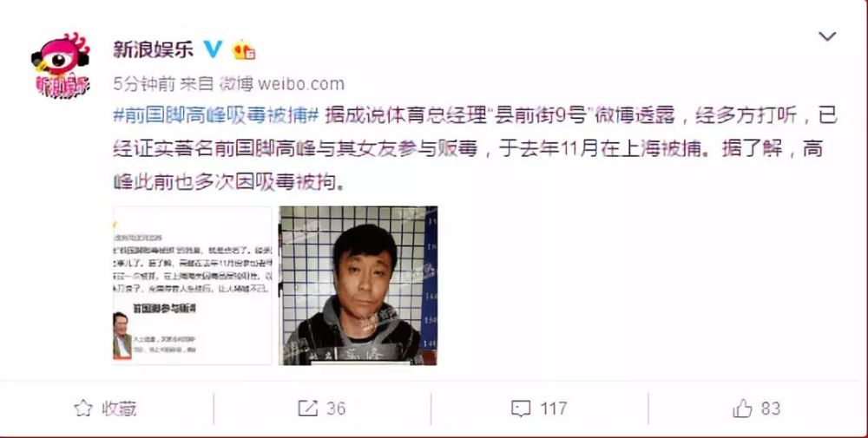This screenshot has height=438, width=868.
Task: Click the blue verified V badge
Action: (214, 49)
